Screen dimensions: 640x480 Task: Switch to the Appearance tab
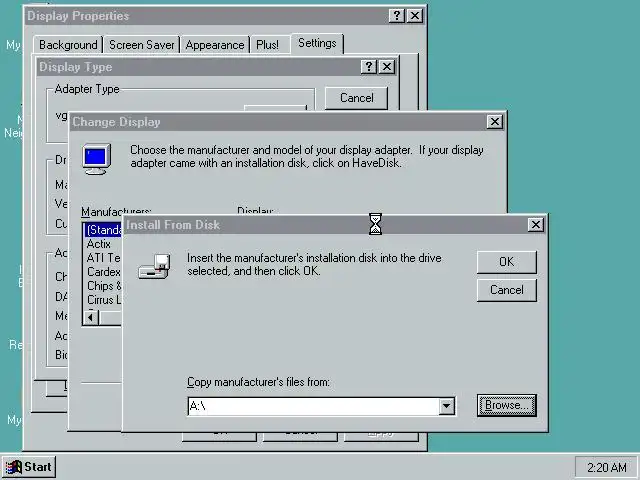click(215, 45)
